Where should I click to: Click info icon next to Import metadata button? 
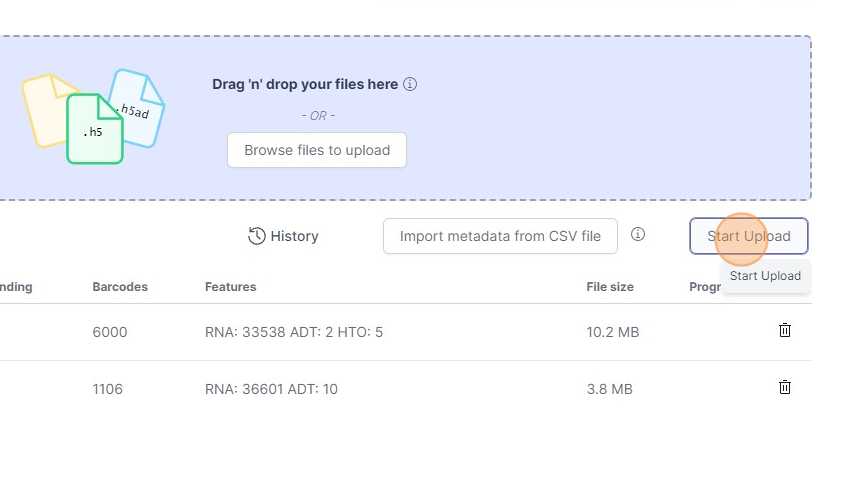(638, 235)
